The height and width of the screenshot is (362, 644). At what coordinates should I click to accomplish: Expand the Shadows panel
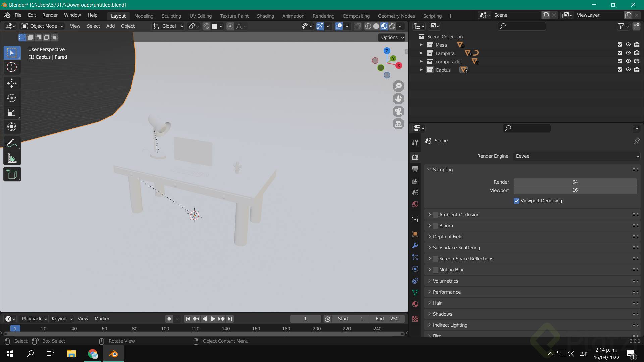coord(442,314)
